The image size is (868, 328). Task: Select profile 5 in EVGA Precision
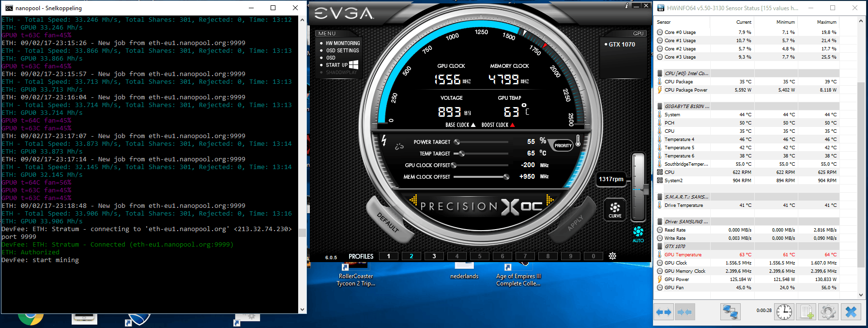pos(480,256)
